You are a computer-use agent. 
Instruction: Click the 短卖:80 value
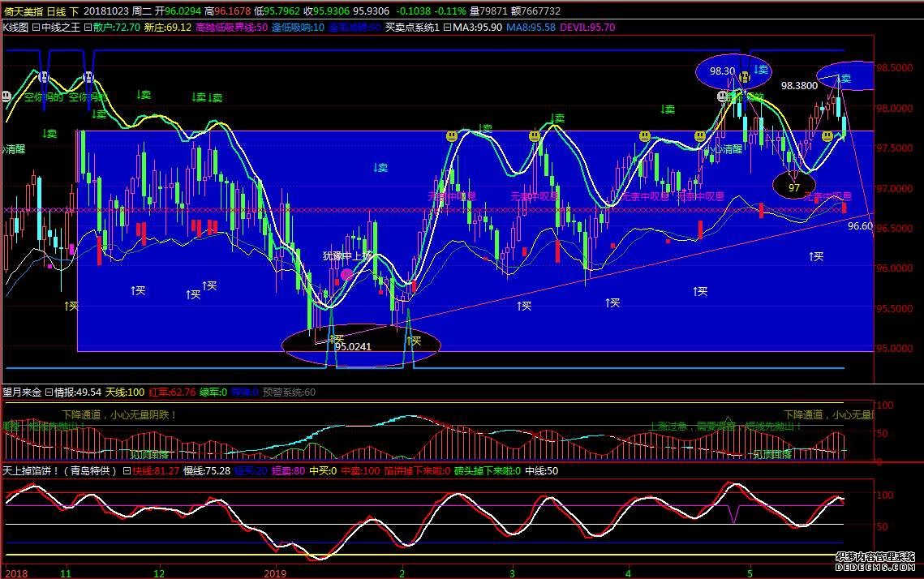(x=288, y=470)
